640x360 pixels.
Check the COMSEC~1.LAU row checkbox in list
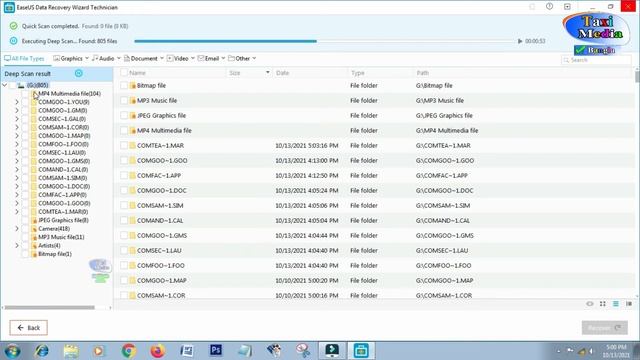[124, 251]
